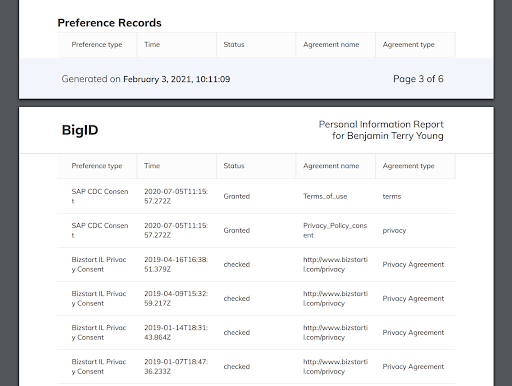Click the Granted status in the Terms_of_use row

[x=237, y=196]
